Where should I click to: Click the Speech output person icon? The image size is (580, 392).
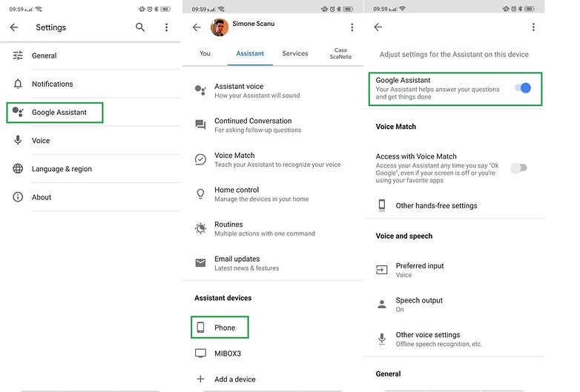tap(382, 304)
